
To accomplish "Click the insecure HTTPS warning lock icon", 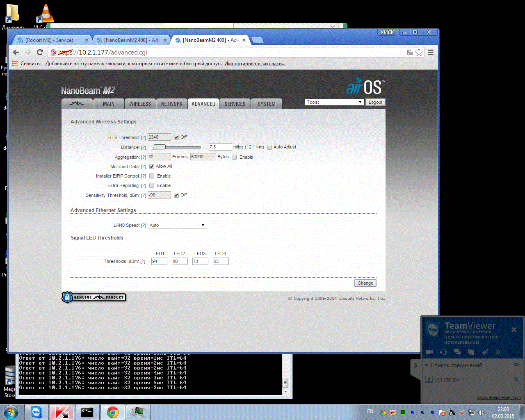I will click(x=54, y=52).
